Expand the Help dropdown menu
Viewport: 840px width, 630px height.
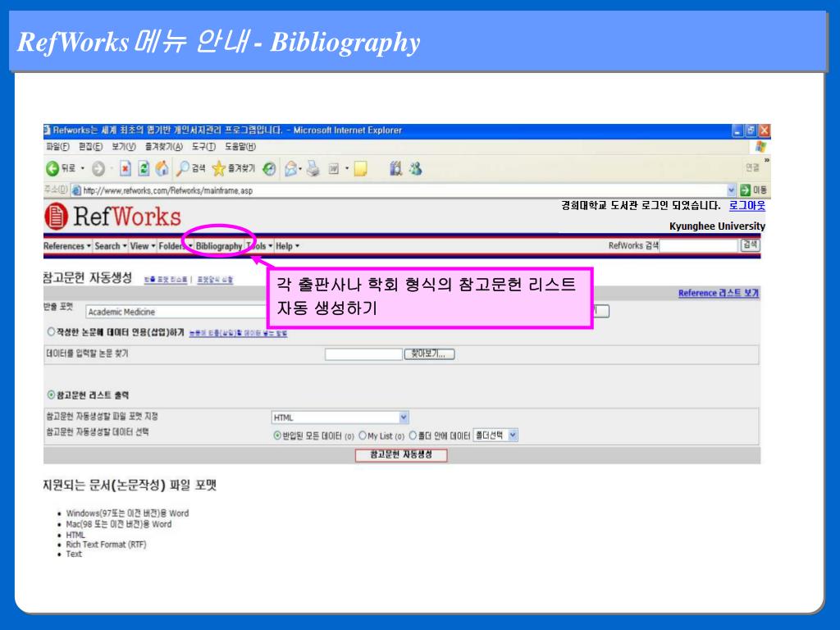[287, 246]
